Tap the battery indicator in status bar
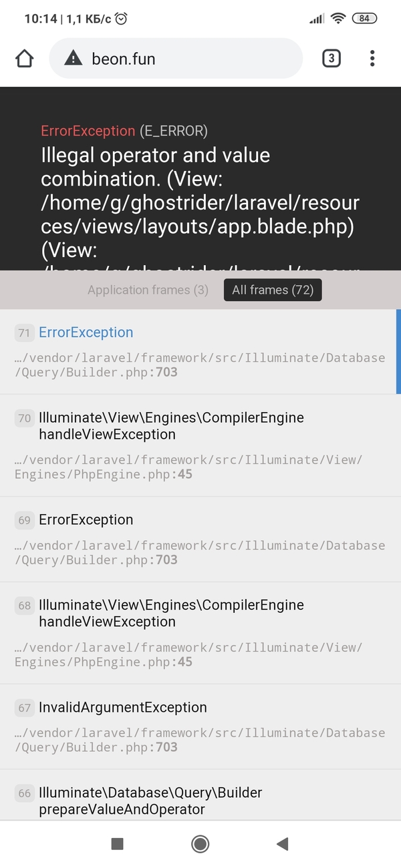Screen dimensions: 401x868 coord(364,19)
